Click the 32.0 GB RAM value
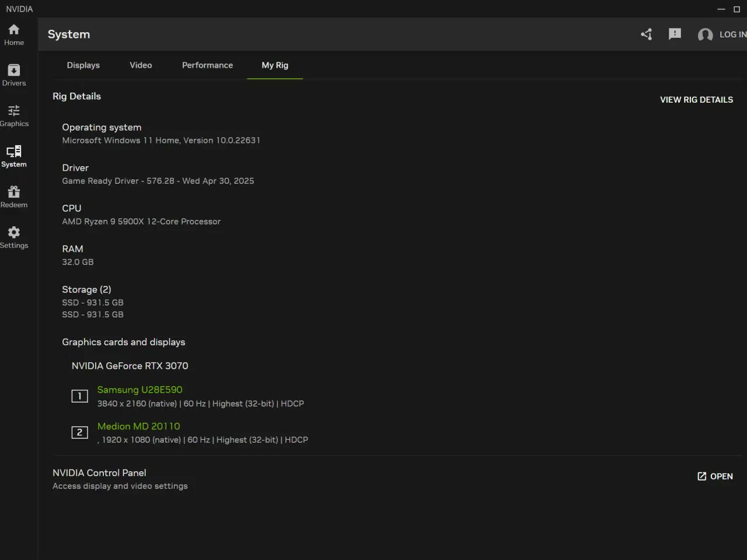Screen dimensions: 747x560 [78, 262]
